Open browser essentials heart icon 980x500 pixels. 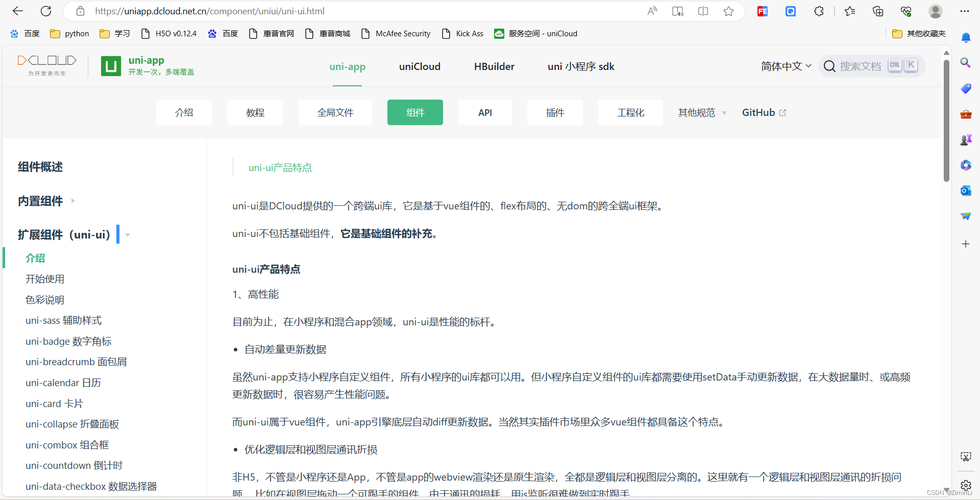(x=906, y=11)
